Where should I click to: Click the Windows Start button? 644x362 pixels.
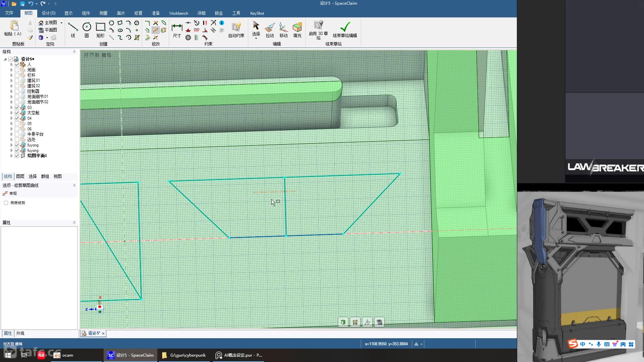[x=8, y=355]
